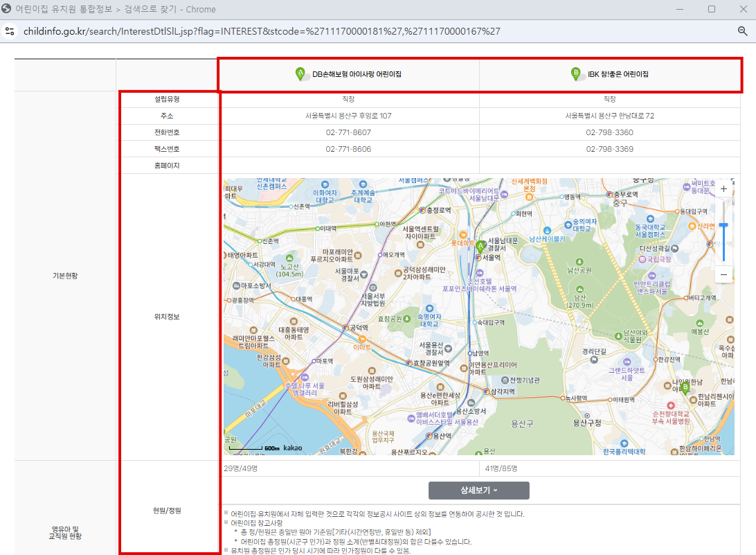Open the 상세보기 dropdown
The width and height of the screenshot is (756, 555).
click(x=478, y=490)
